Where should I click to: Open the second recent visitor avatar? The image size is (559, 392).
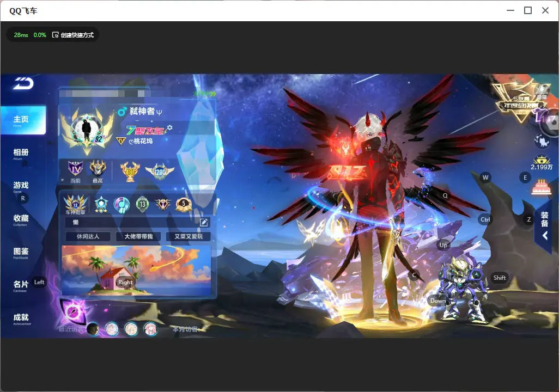click(112, 329)
